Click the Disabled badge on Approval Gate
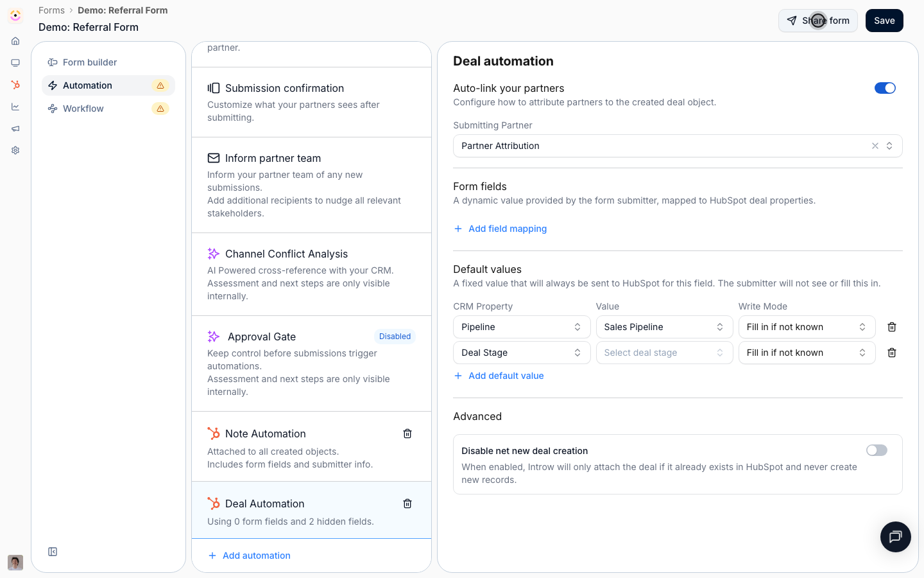924x578 pixels. point(395,337)
